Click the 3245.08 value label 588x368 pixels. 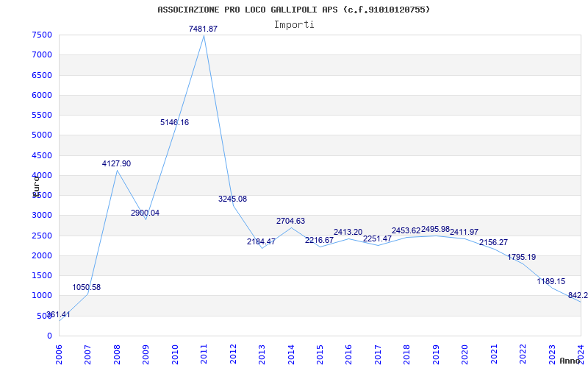point(232,199)
